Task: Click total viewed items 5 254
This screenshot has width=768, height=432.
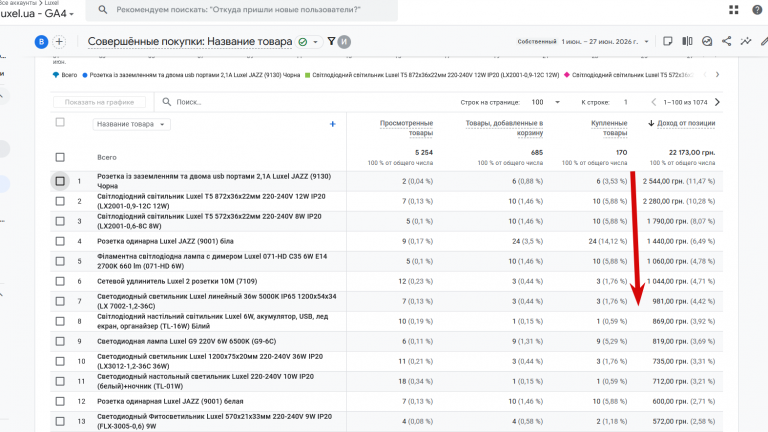Action: coord(424,152)
